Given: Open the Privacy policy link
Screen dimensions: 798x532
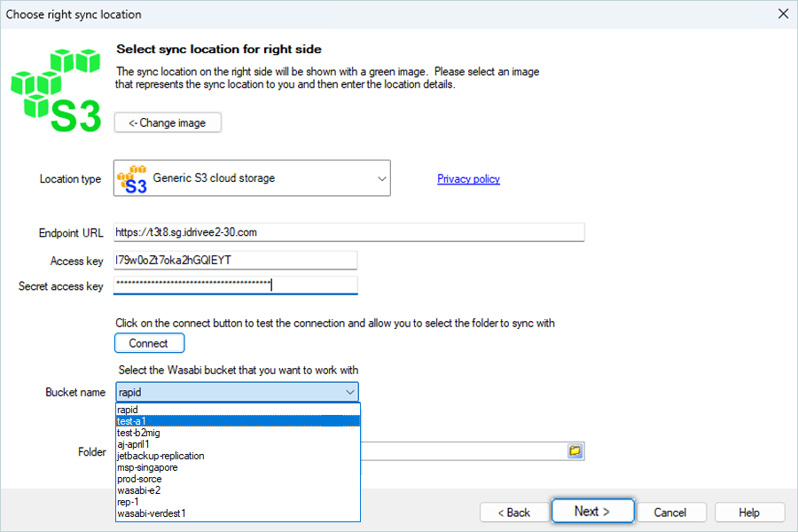Looking at the screenshot, I should 468,179.
